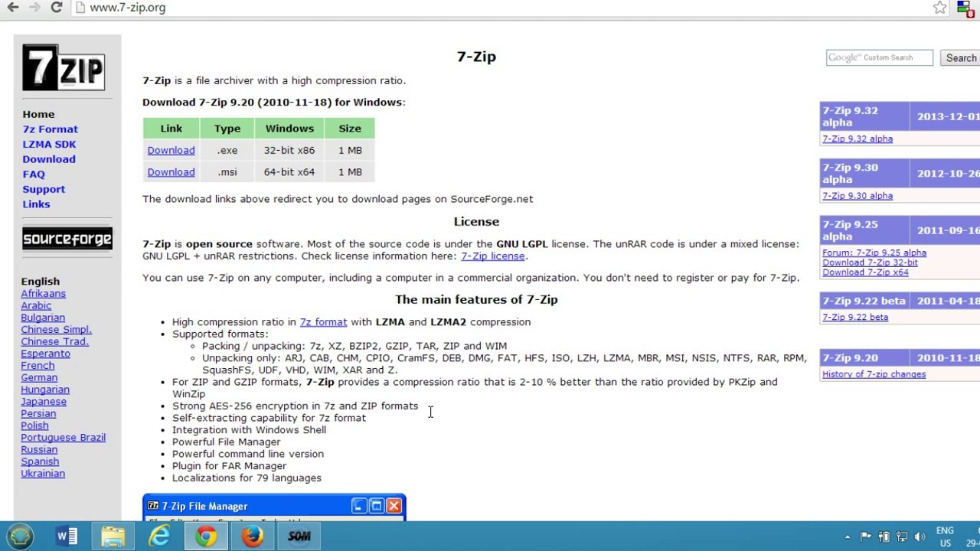Open the SourceForge logo banner
This screenshot has width=980, height=551.
[67, 239]
